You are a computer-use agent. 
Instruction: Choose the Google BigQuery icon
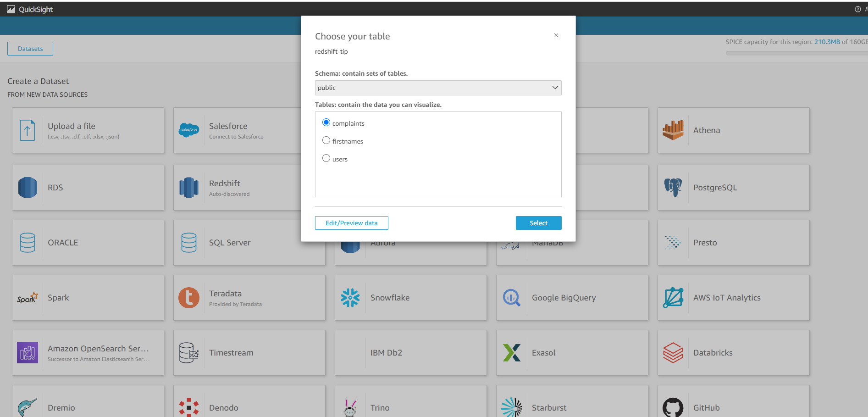tap(512, 298)
